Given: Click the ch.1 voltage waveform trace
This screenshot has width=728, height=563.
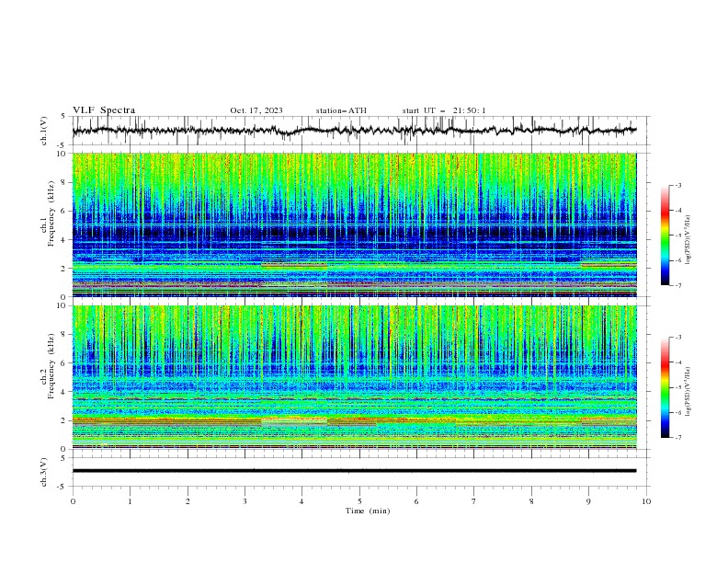Looking at the screenshot, I should [x=354, y=131].
